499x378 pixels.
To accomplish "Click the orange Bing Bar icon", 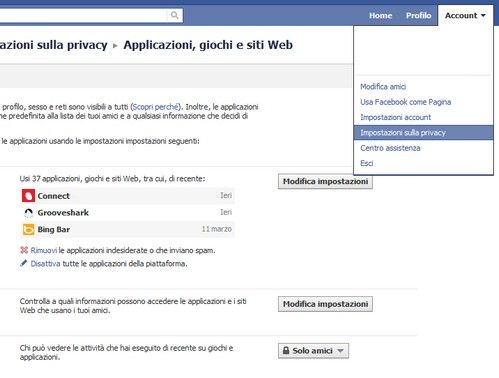I will tap(28, 229).
